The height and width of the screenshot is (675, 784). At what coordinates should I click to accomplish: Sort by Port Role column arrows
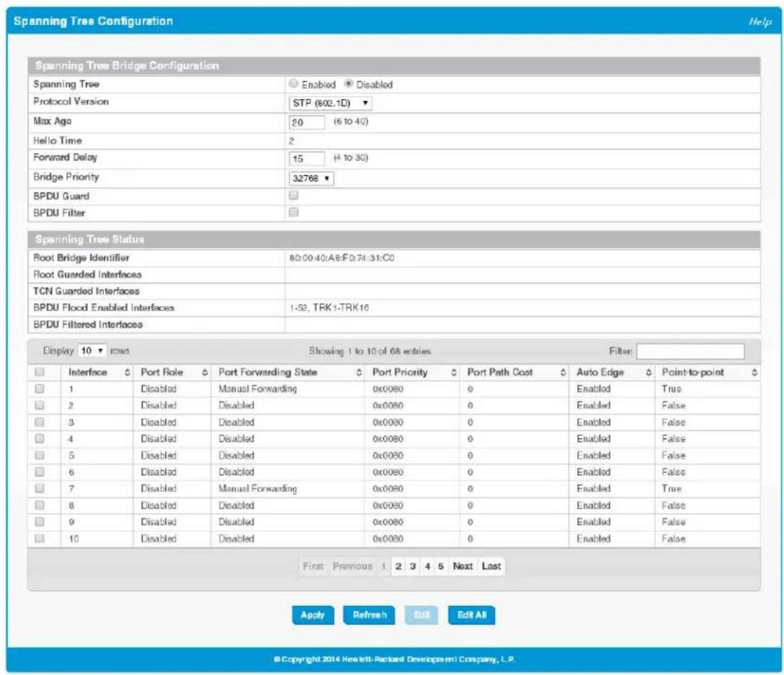click(x=205, y=372)
